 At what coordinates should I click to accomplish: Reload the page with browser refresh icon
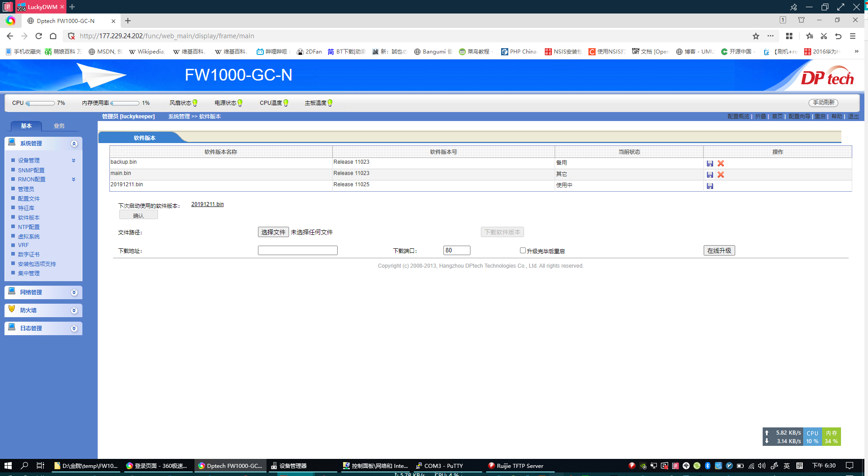(39, 36)
